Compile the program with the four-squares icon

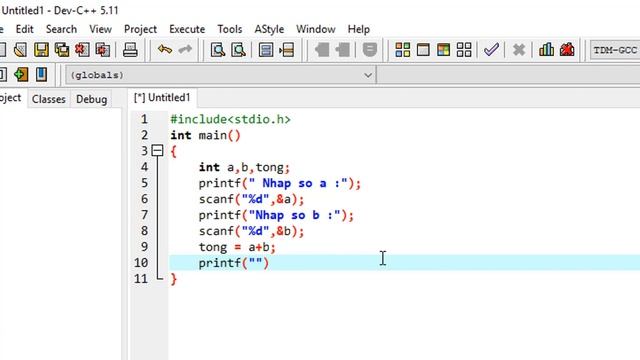[403, 50]
